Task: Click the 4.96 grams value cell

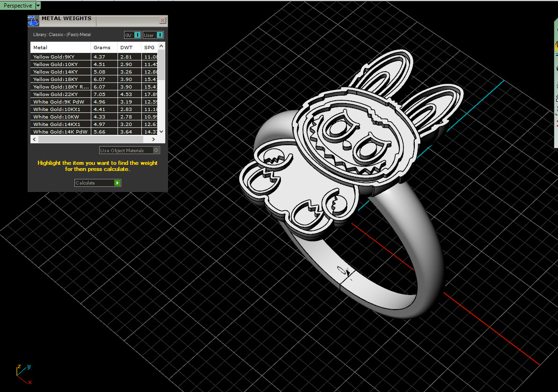Action: (104, 102)
